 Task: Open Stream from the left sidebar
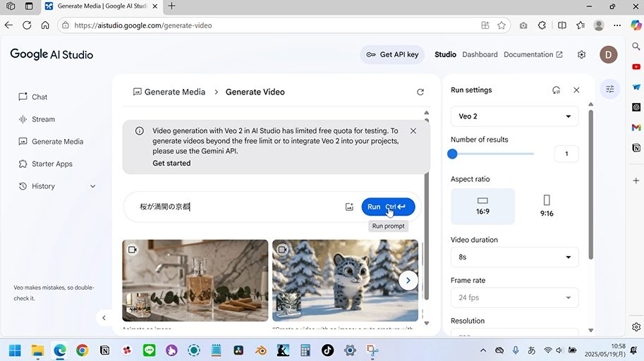click(x=43, y=119)
